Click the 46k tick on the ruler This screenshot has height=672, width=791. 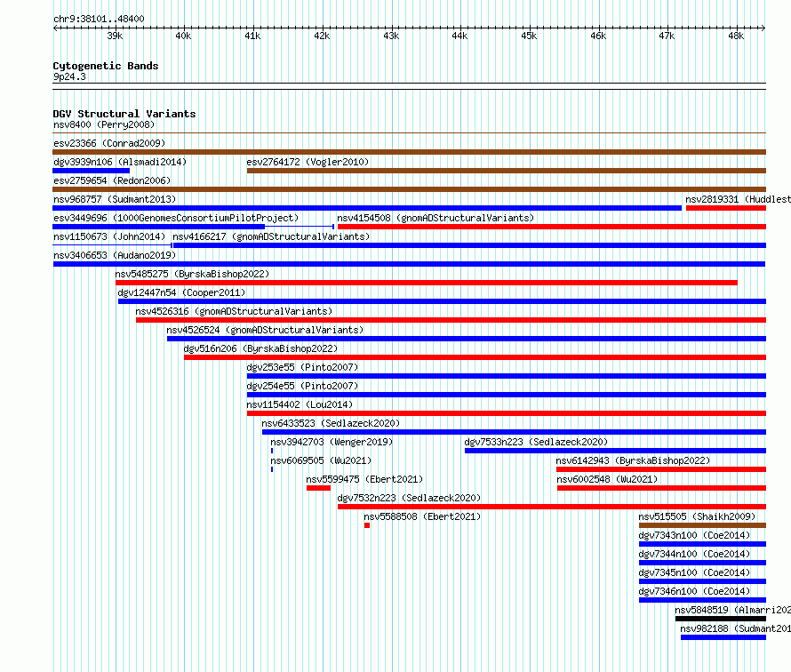pos(598,36)
